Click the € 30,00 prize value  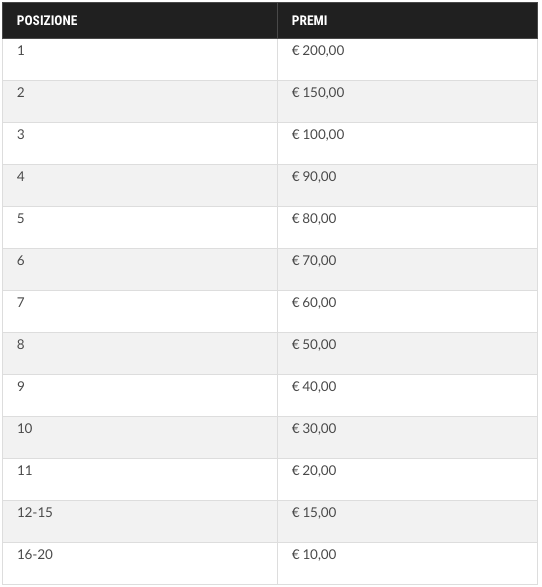point(314,428)
